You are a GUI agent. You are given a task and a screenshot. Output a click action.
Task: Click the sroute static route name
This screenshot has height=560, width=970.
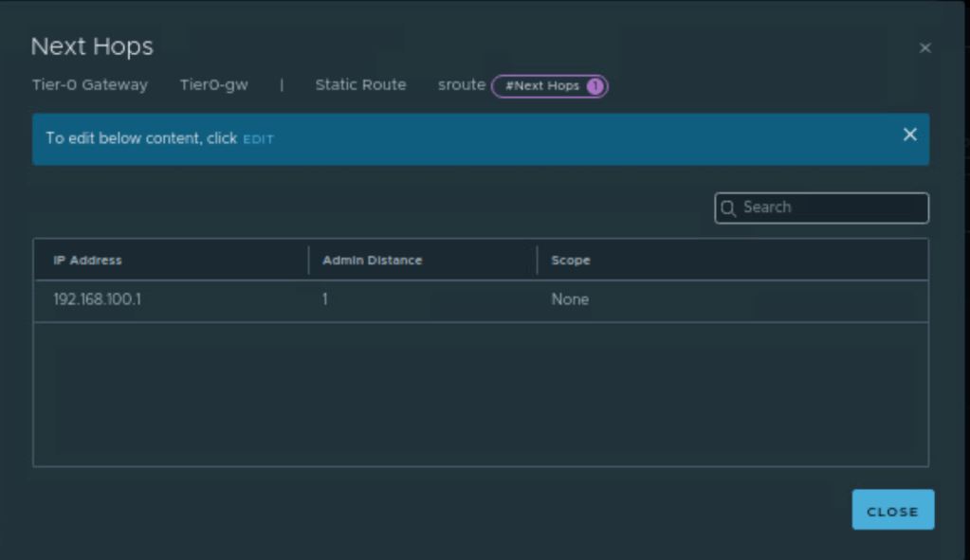point(461,85)
